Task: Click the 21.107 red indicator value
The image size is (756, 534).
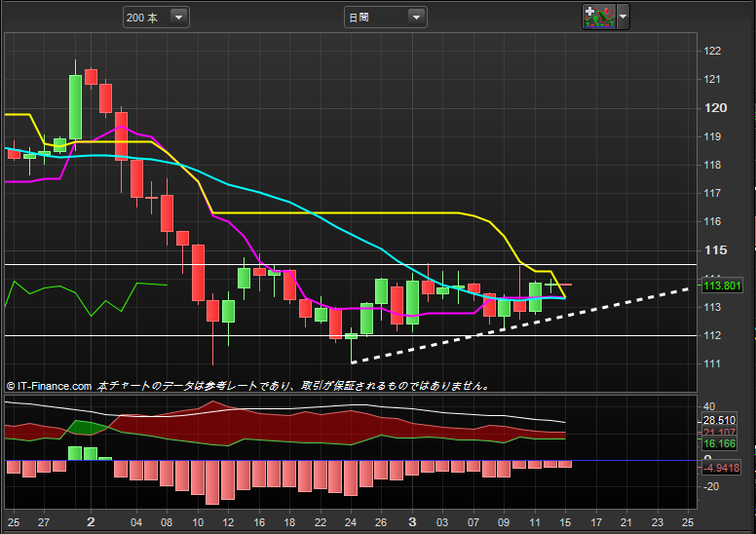Action: pos(719,433)
